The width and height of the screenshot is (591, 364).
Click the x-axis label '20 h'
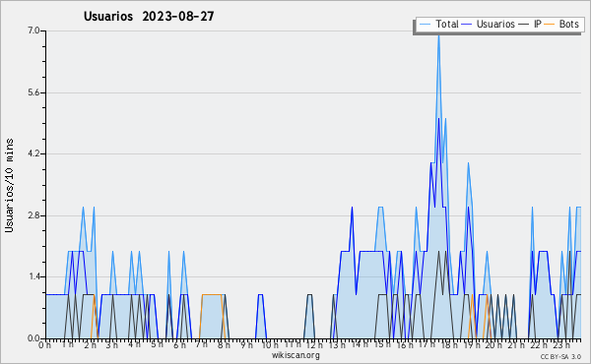point(493,344)
